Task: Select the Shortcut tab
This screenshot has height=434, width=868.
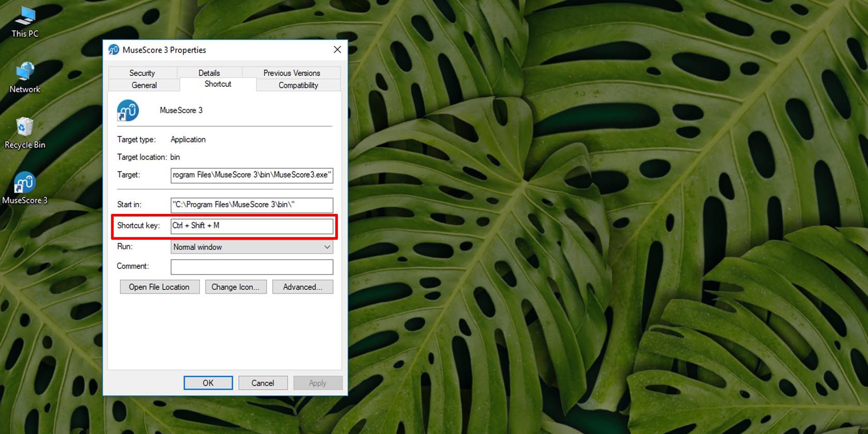Action: tap(218, 84)
